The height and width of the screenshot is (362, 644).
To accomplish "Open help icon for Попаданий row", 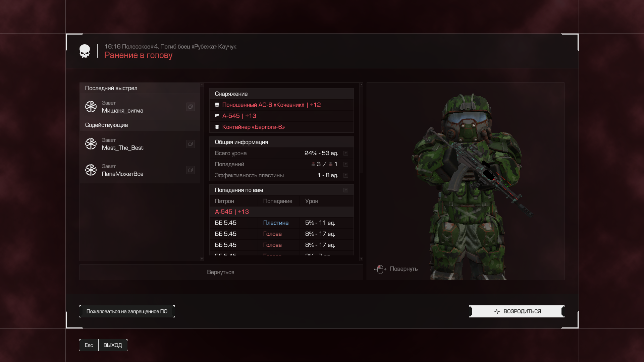I will pos(346,164).
